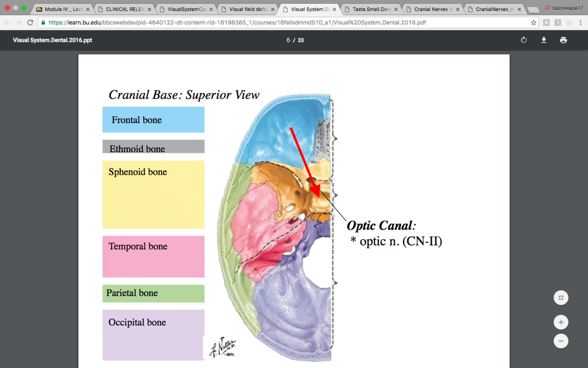Click the Parietal bone green legend box
Viewport: 588px width, 368px height.
click(x=153, y=293)
